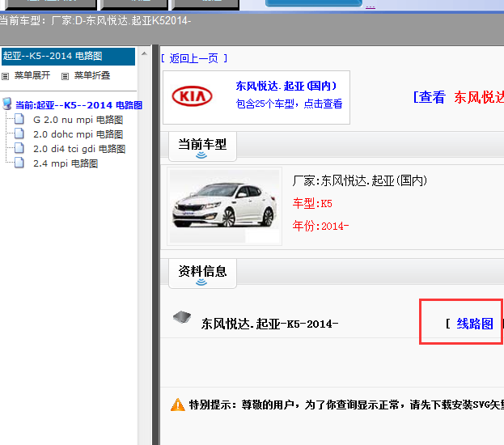Select the 当前车型 tab

click(202, 146)
